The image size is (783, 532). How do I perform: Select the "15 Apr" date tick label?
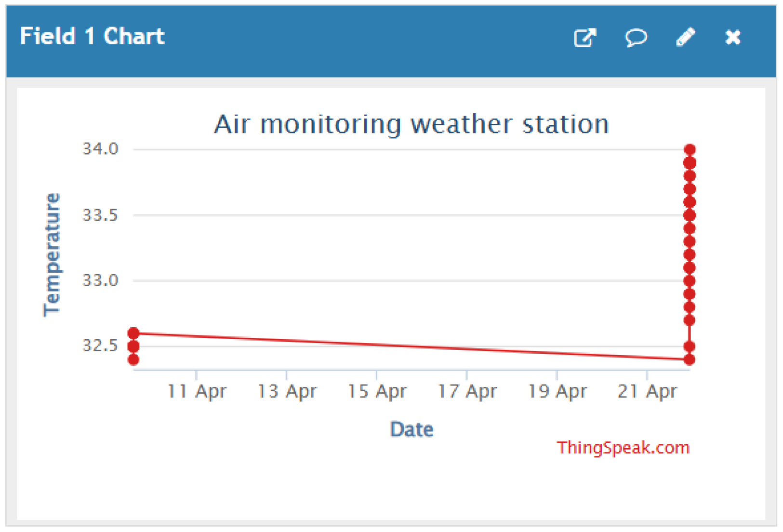377,391
